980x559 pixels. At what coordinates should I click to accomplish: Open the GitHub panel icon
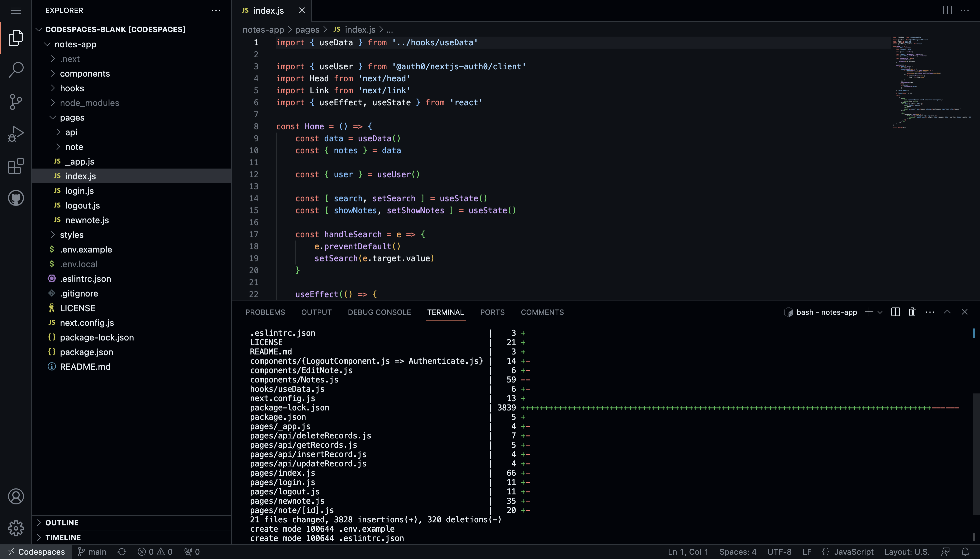pyautogui.click(x=16, y=198)
